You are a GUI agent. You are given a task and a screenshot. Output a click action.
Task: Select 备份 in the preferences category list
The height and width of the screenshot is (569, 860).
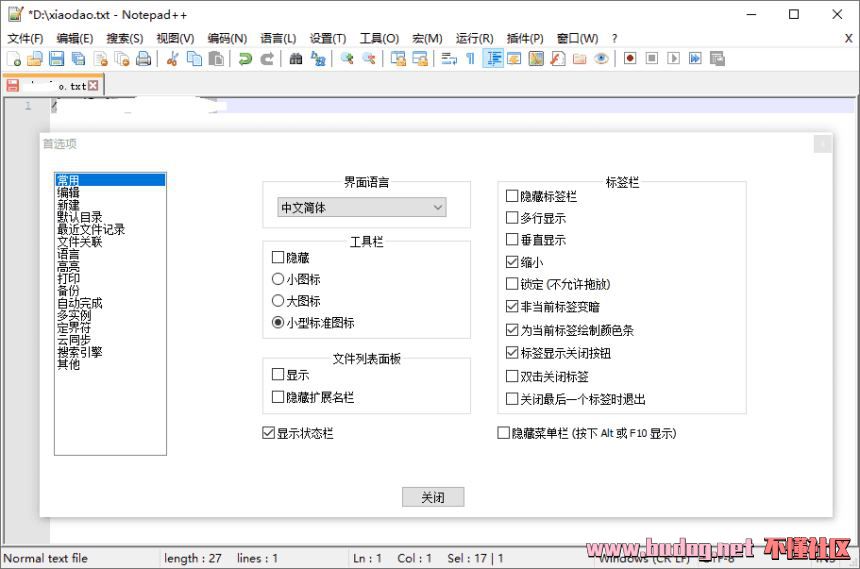(x=68, y=290)
